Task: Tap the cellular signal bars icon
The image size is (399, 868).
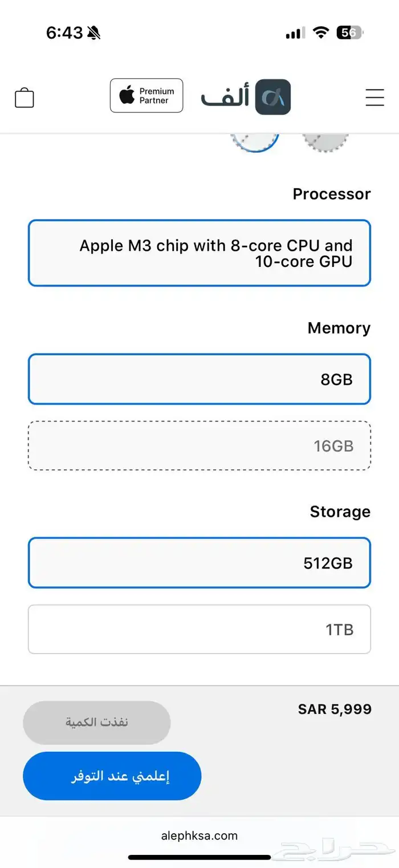Action: coord(295,34)
